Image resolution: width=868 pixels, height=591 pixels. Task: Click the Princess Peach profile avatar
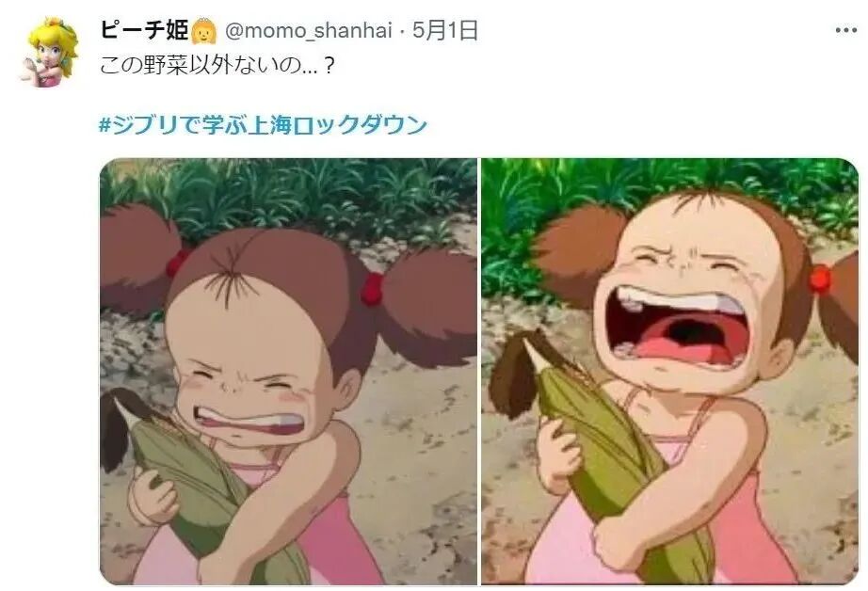coord(51,52)
